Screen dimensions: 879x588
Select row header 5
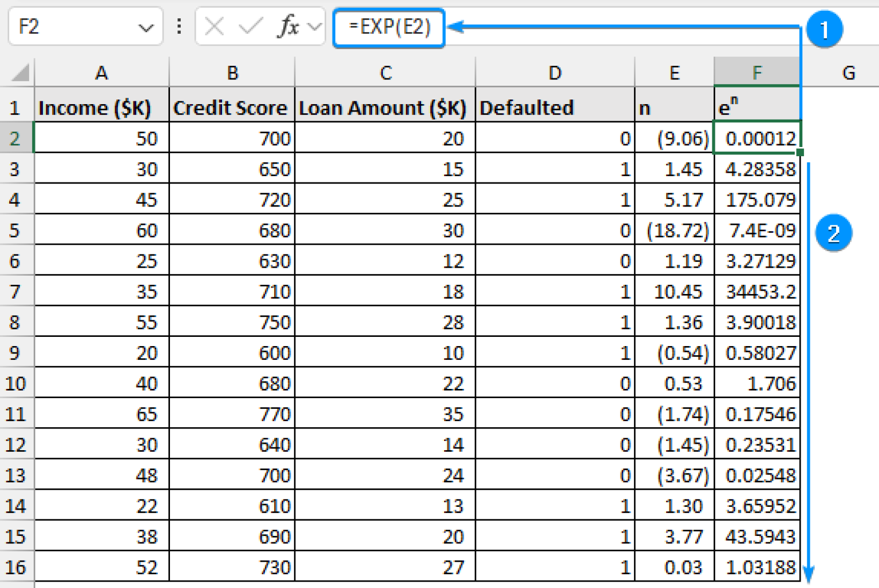[x=17, y=230]
